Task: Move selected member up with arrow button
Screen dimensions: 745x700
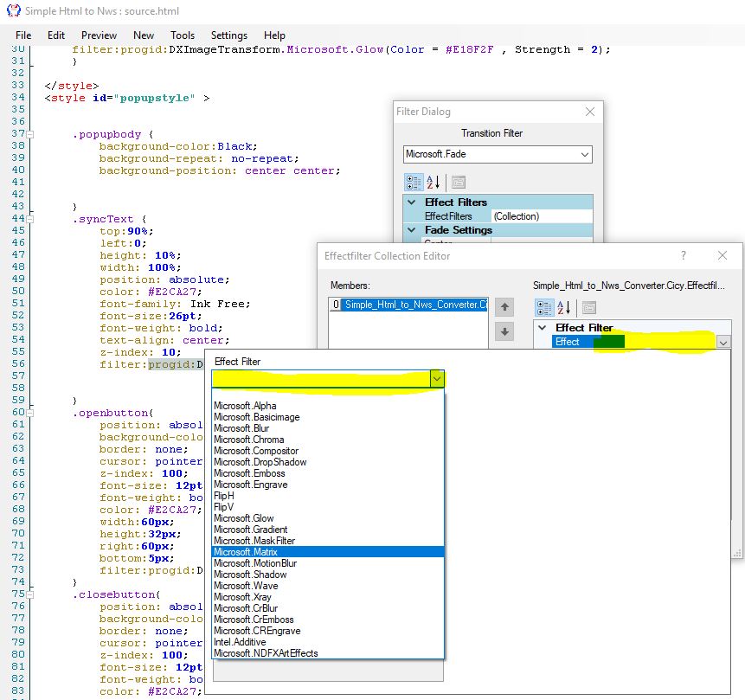Action: (x=506, y=307)
